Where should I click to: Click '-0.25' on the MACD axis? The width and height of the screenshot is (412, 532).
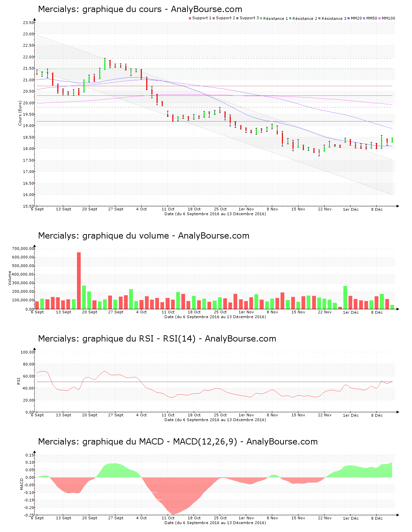pos(29,515)
